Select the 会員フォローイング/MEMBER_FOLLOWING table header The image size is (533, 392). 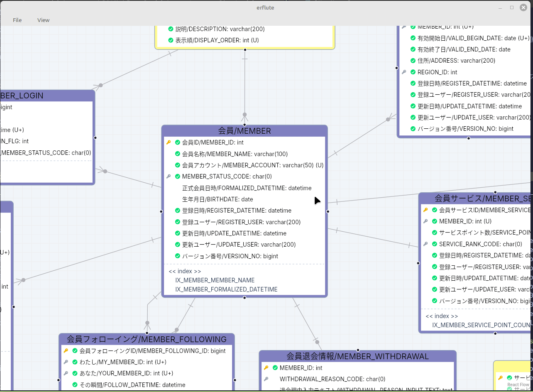coord(147,339)
